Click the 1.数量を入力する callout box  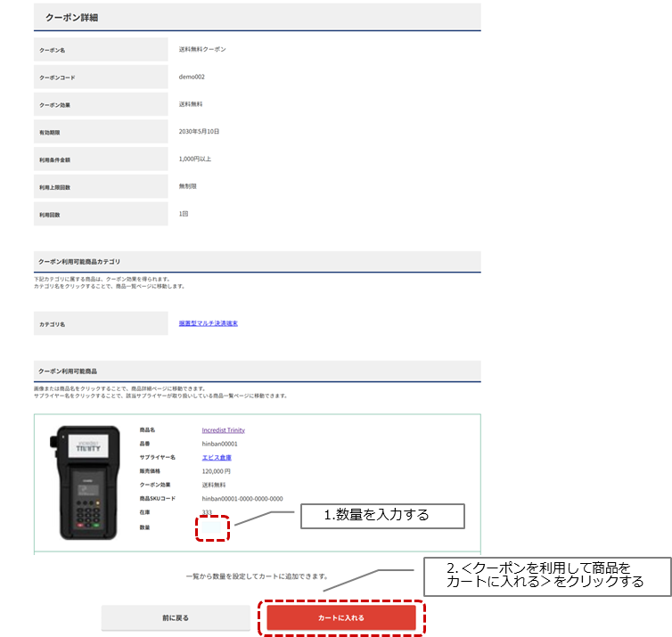point(382,515)
